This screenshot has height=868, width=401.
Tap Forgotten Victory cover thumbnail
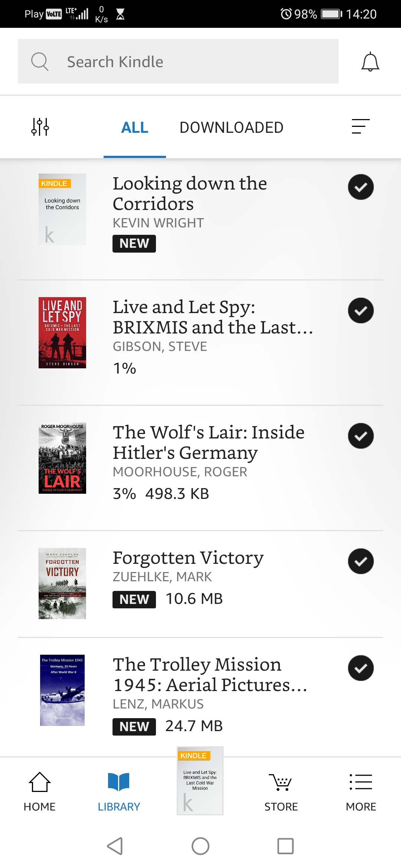(x=62, y=583)
